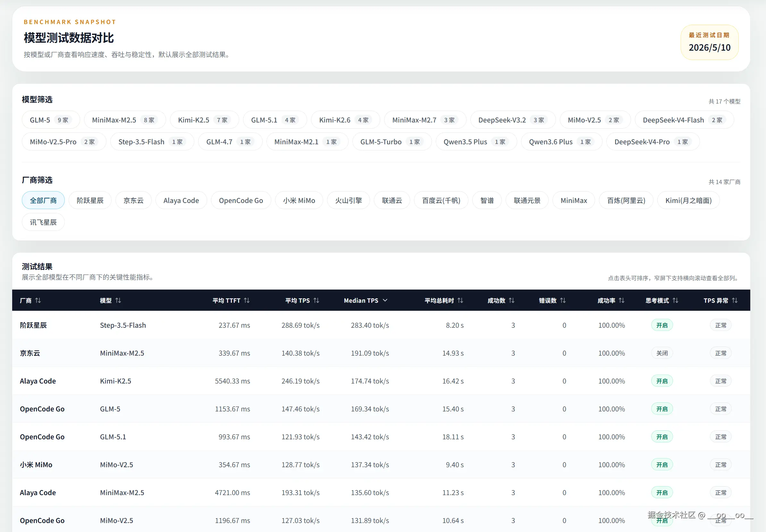Viewport: 766px width, 532px height.
Task: Click the 2026/5/10 latest test date badge
Action: pyautogui.click(x=710, y=42)
